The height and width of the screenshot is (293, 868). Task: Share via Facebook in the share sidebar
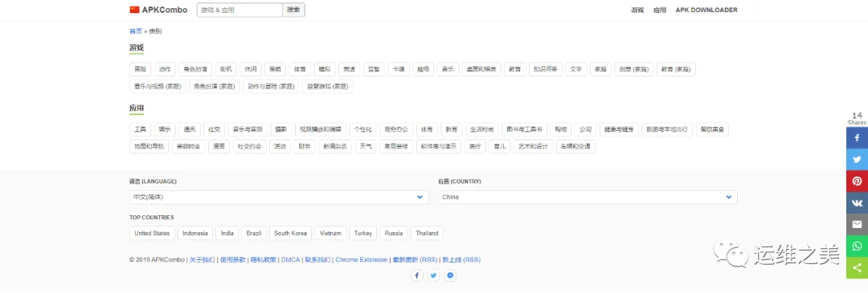tap(857, 137)
